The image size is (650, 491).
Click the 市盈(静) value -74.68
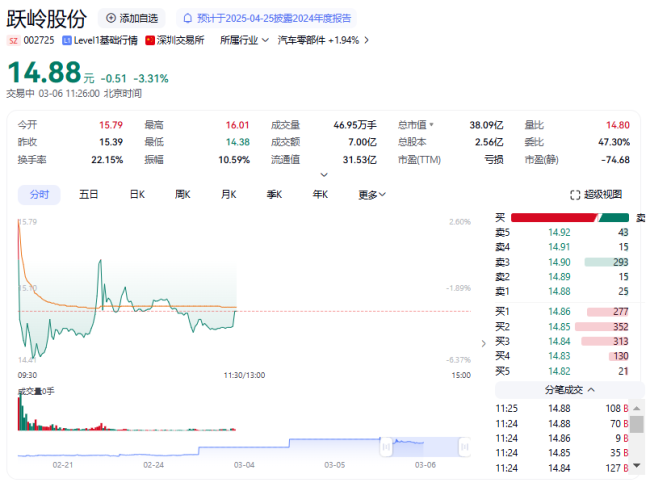click(x=615, y=160)
